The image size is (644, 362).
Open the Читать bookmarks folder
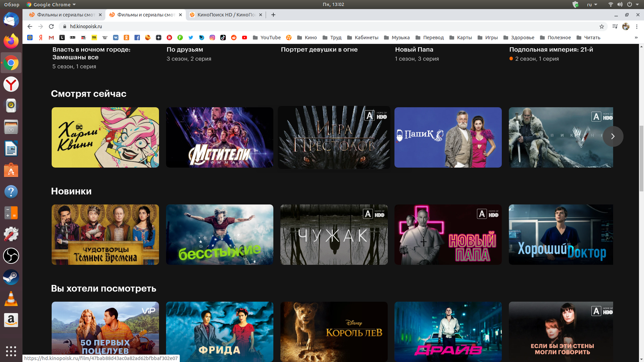(589, 38)
